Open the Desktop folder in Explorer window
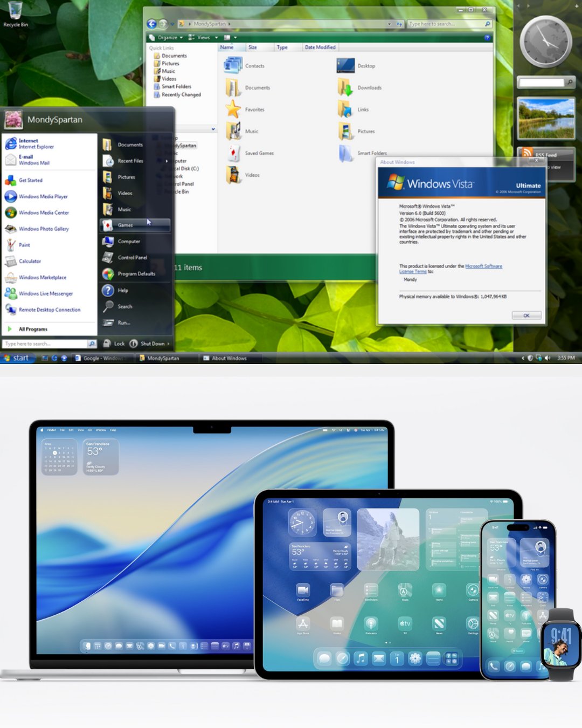Screen dimensions: 582x728 click(x=356, y=66)
